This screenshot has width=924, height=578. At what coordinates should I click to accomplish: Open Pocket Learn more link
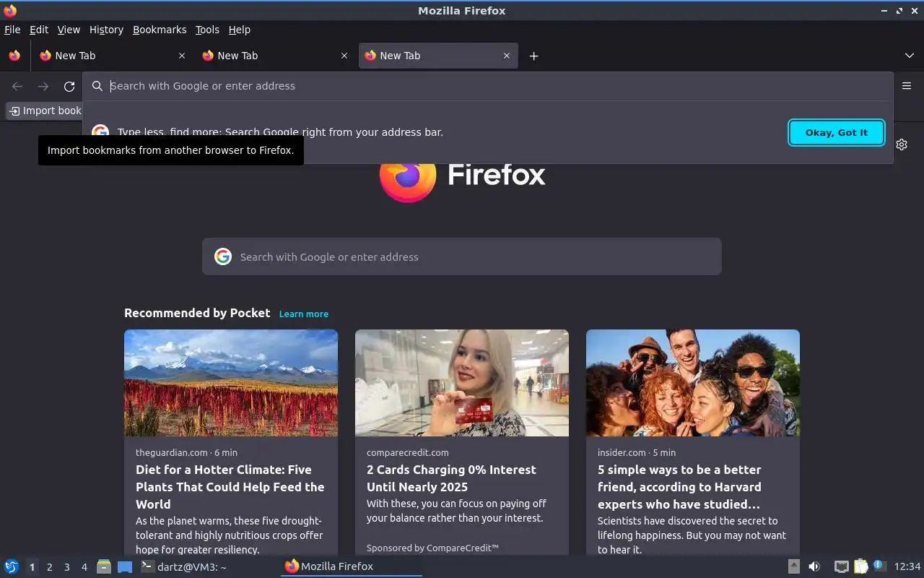[x=304, y=314]
